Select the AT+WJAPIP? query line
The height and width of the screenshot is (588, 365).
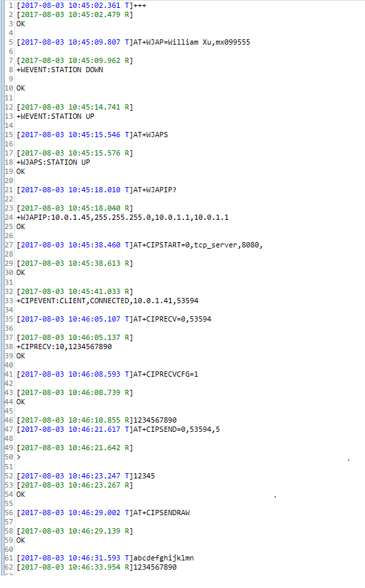point(97,190)
